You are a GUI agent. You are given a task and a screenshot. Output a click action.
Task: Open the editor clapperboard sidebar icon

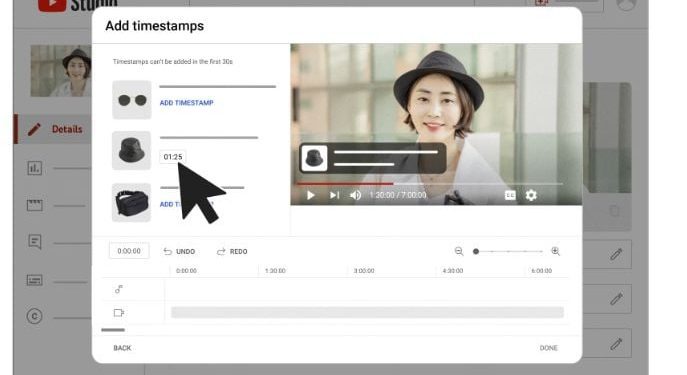tap(35, 205)
